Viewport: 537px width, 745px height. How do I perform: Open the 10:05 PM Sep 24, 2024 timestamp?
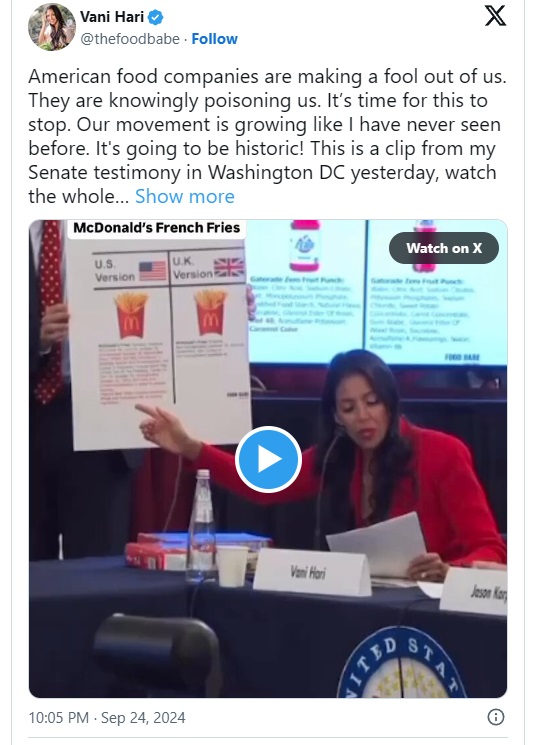107,717
